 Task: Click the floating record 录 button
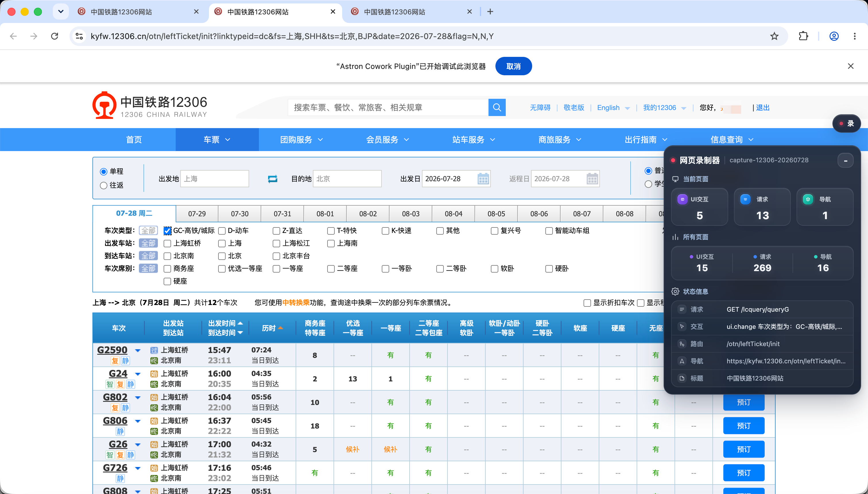(x=846, y=123)
